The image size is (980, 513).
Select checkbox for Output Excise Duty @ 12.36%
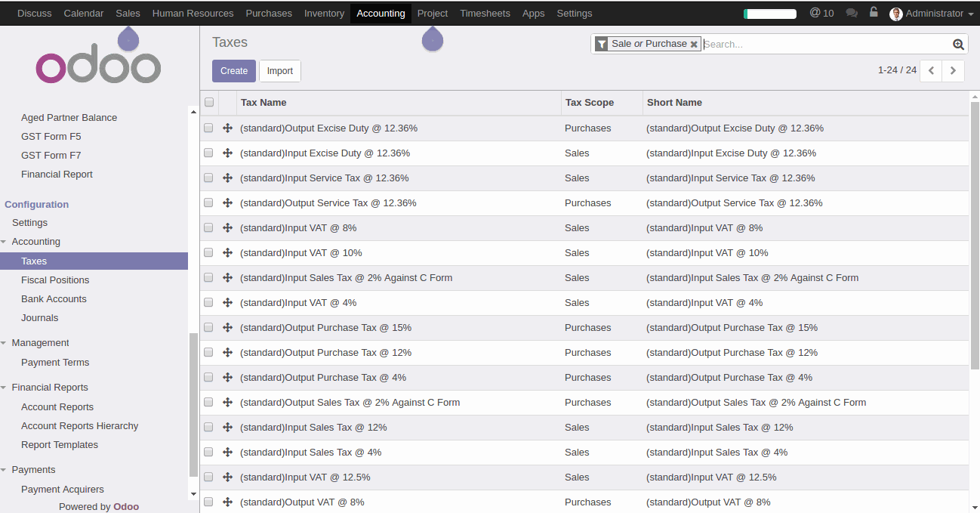click(x=208, y=128)
